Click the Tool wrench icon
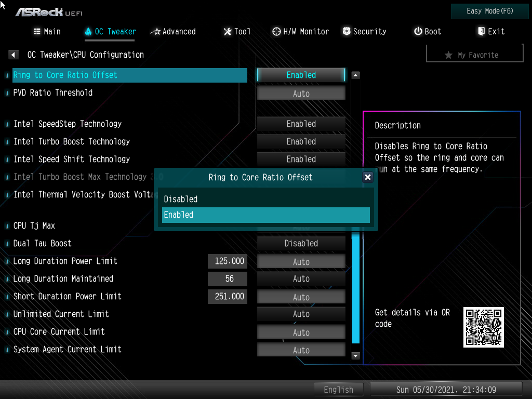 tap(228, 32)
